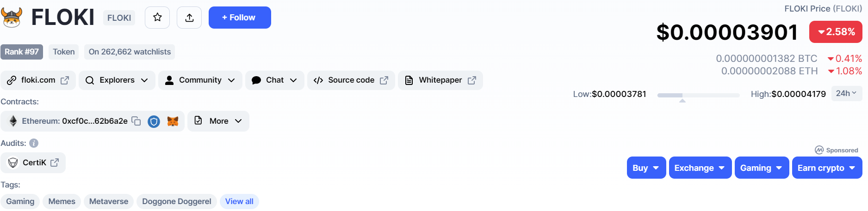
Task: Open the More contracts dropdown
Action: 218,121
